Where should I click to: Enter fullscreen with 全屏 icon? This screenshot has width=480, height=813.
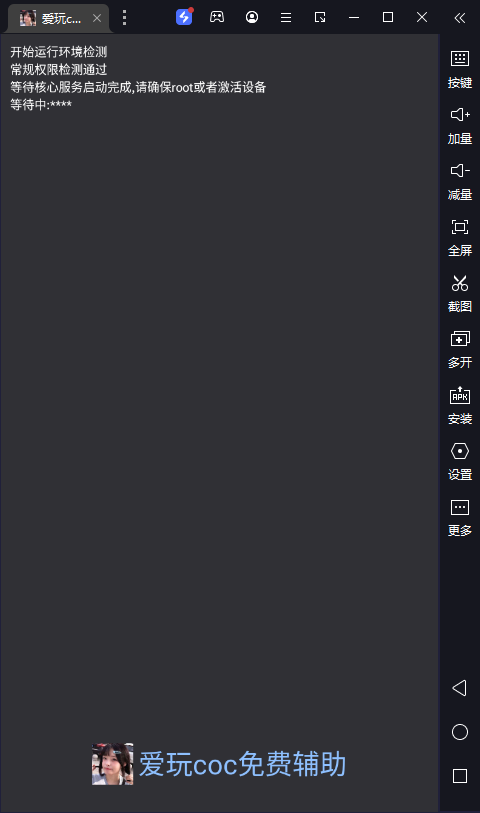(x=460, y=237)
